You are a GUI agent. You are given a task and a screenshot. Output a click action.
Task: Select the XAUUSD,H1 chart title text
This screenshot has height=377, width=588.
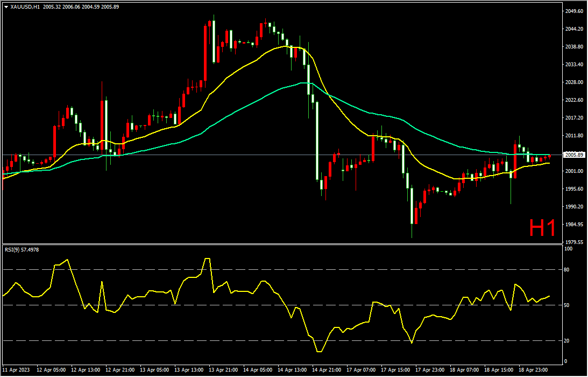[x=25, y=7]
